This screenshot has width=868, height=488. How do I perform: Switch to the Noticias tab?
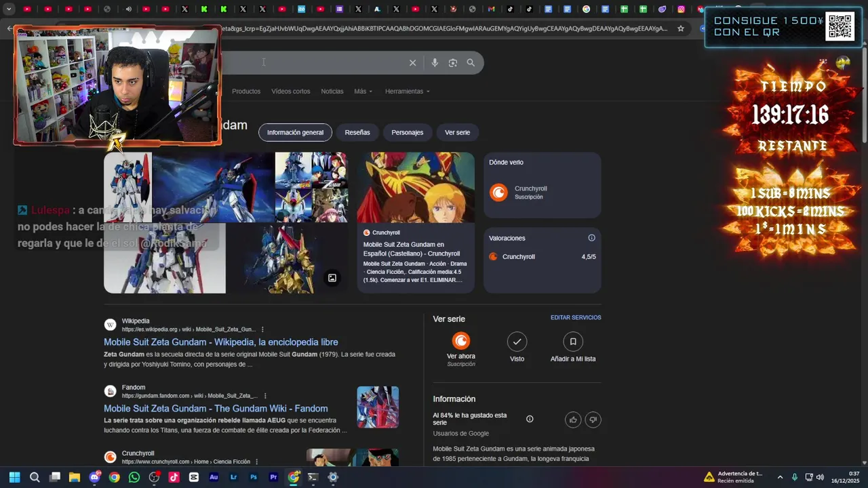point(332,91)
